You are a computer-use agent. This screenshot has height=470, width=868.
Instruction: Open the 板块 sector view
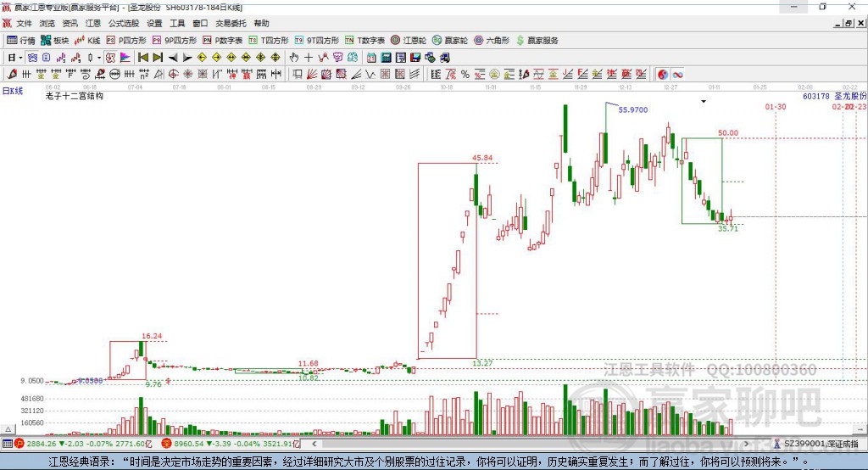[54, 41]
